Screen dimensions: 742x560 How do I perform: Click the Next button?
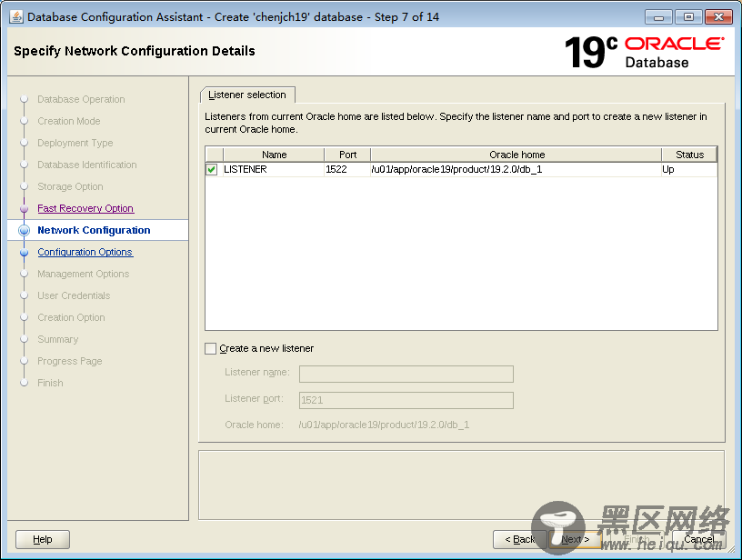coord(575,539)
